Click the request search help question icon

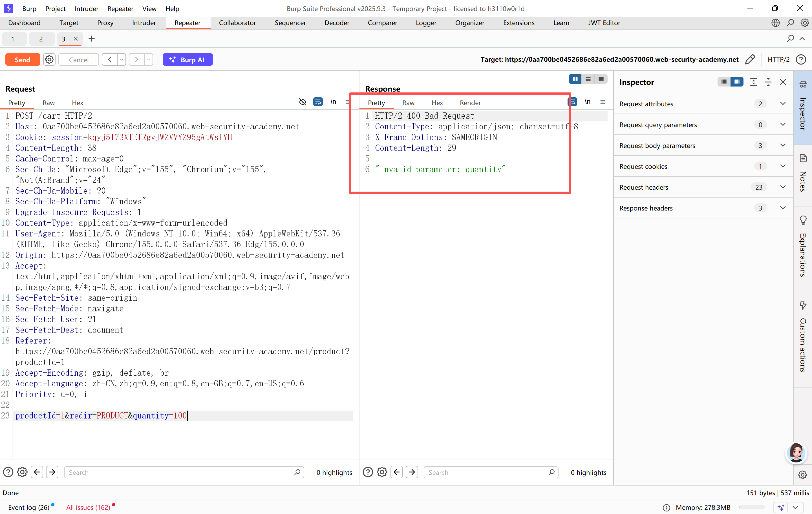8,472
